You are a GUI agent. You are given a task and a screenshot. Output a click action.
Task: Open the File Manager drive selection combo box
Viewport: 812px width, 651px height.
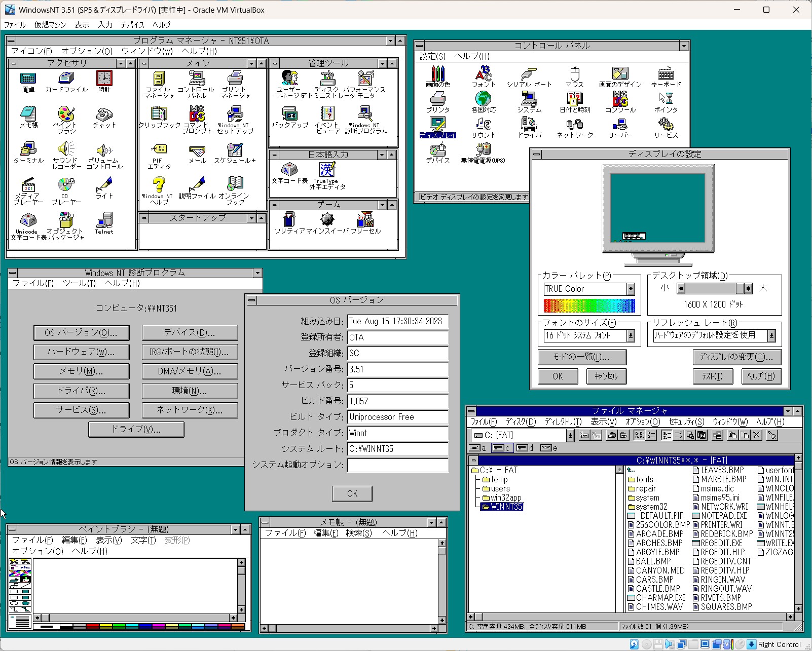coord(570,435)
